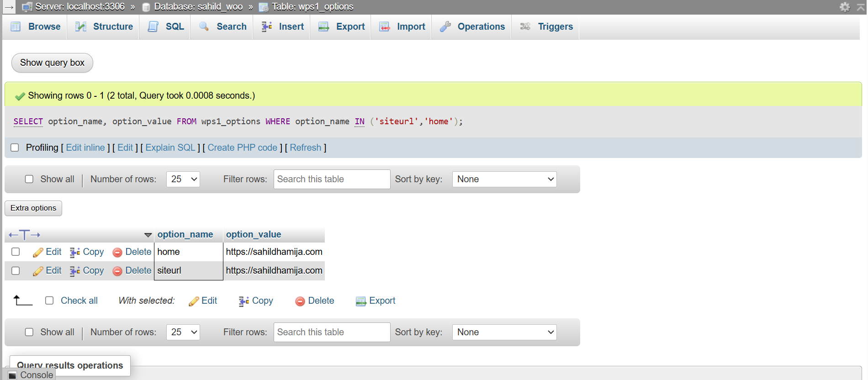This screenshot has height=380, width=868.
Task: Click the Console icon at bottom
Action: point(13,375)
